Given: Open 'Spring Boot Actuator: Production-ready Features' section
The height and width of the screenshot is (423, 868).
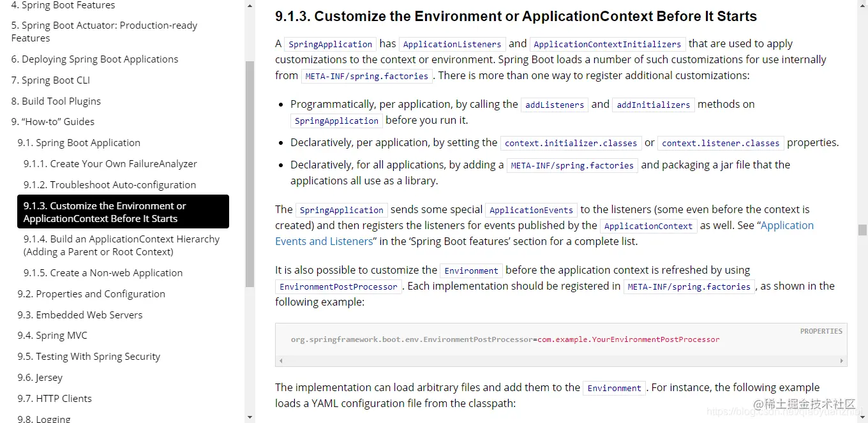Looking at the screenshot, I should [104, 32].
